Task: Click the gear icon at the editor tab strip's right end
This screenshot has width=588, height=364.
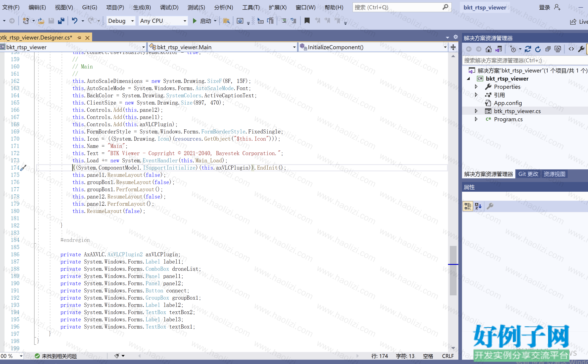Action: pyautogui.click(x=455, y=37)
